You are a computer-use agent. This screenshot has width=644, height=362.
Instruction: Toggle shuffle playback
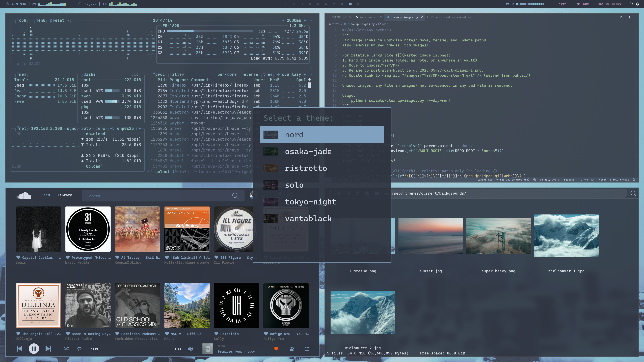66,349
